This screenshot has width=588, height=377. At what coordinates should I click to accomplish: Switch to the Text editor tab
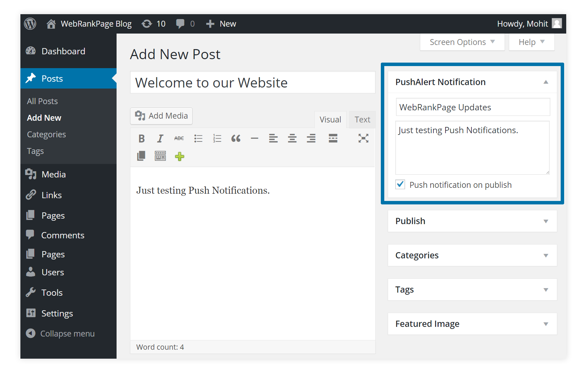[362, 119]
